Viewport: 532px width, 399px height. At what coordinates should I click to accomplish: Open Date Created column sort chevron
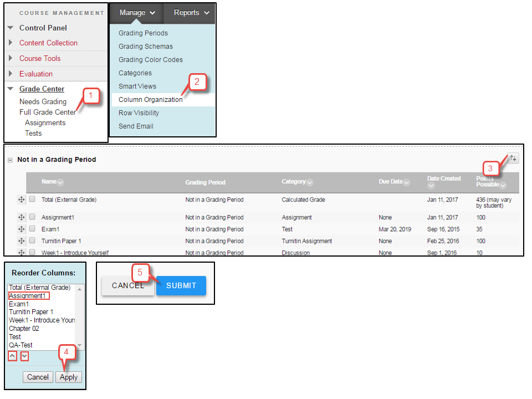pos(431,185)
